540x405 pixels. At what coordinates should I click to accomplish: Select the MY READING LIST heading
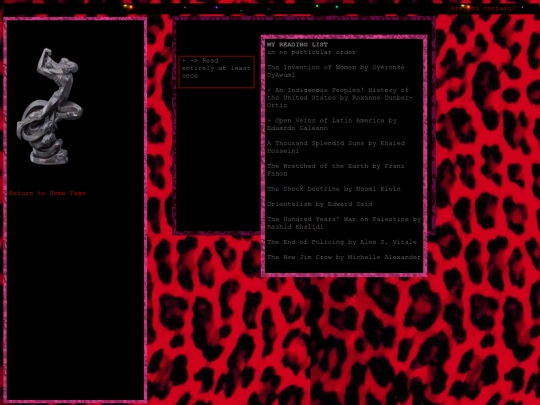coord(297,44)
